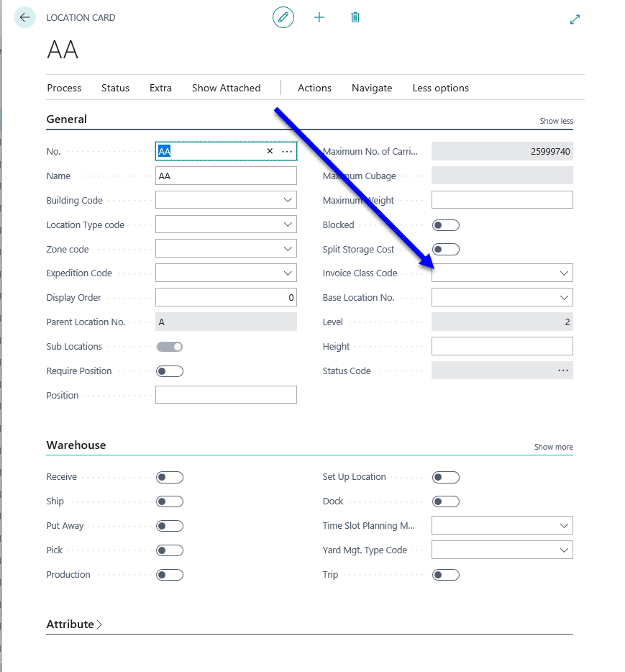Toggle the Blocked switch
The width and height of the screenshot is (625, 672).
tap(446, 225)
